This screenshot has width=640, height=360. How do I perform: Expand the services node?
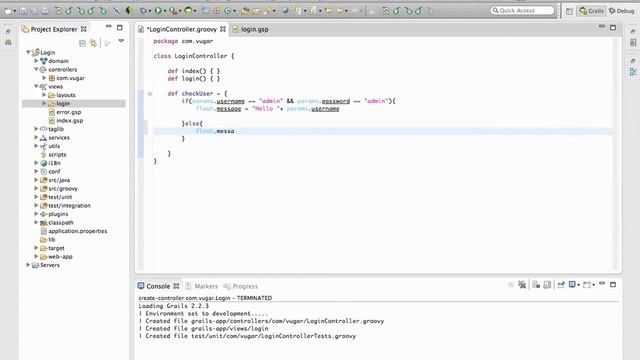pos(36,138)
